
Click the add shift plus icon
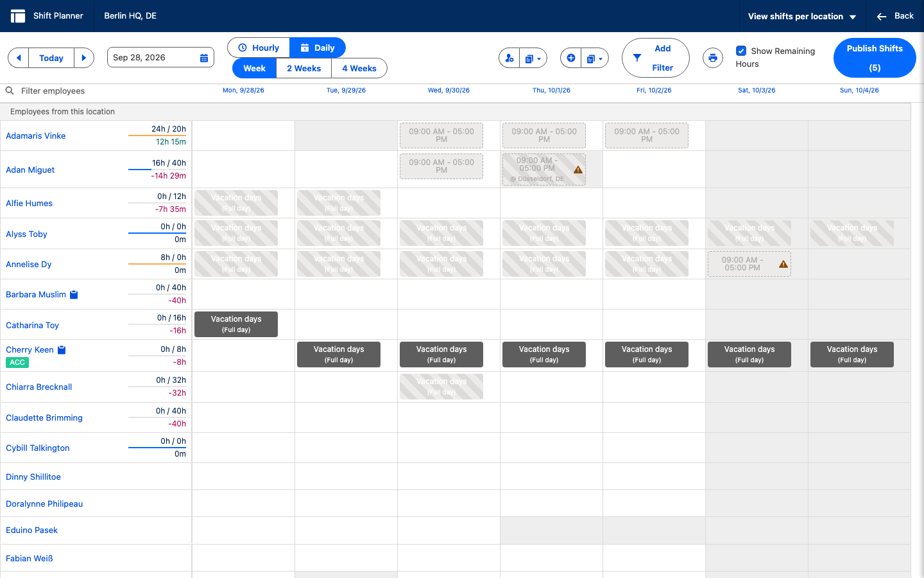click(570, 58)
